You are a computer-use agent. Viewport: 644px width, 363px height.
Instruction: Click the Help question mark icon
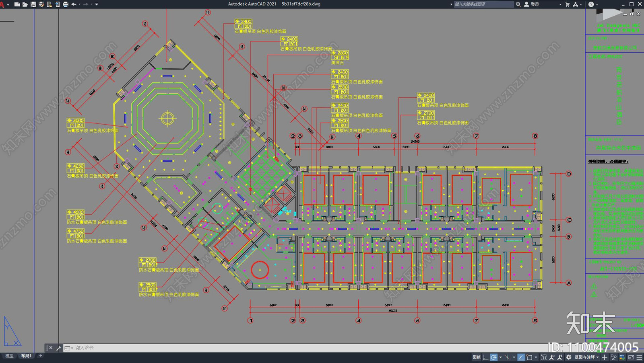(591, 4)
